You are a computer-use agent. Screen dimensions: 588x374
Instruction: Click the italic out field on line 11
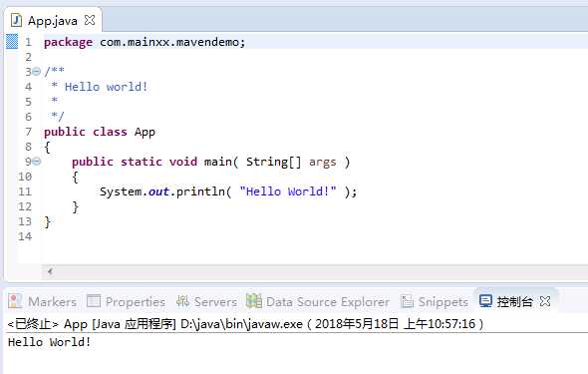[x=159, y=191]
